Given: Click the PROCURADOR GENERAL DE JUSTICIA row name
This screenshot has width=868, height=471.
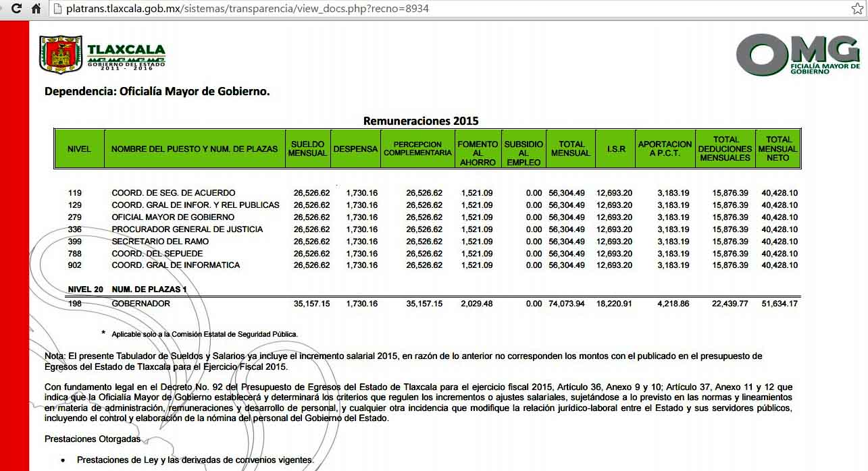Looking at the screenshot, I should (x=187, y=229).
